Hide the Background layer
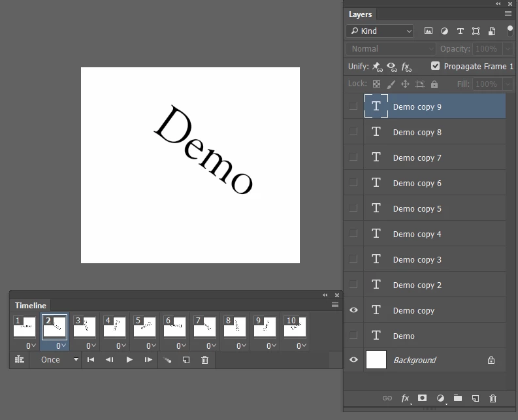The height and width of the screenshot is (420, 518). (353, 359)
